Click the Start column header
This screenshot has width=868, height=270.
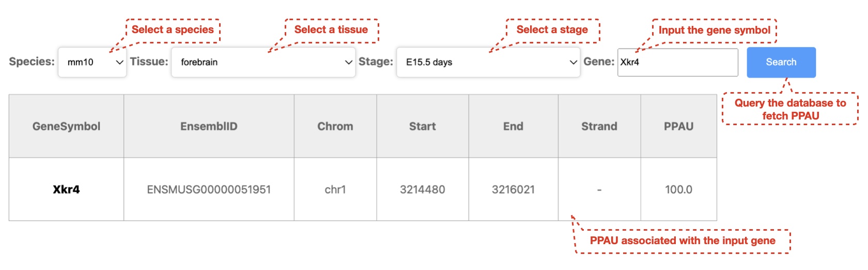(423, 126)
